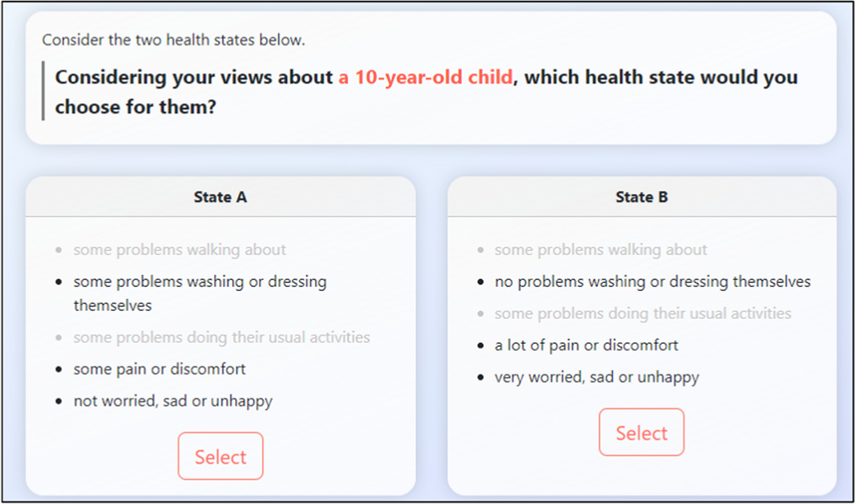Viewport: 855px width, 504px height.
Task: Click the red 'a 10-year-old child' text
Action: click(x=425, y=77)
